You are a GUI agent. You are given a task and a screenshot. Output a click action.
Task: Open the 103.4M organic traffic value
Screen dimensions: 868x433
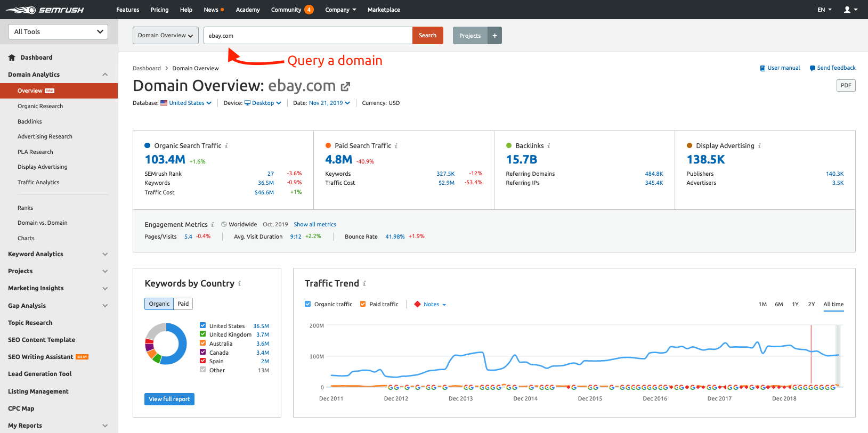(x=165, y=159)
